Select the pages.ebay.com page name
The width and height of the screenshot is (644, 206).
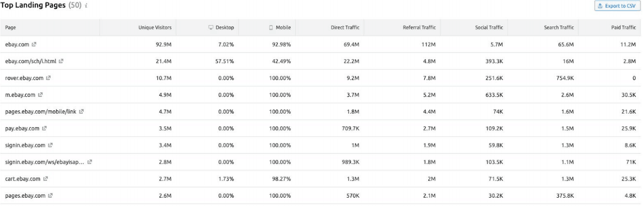(x=25, y=196)
